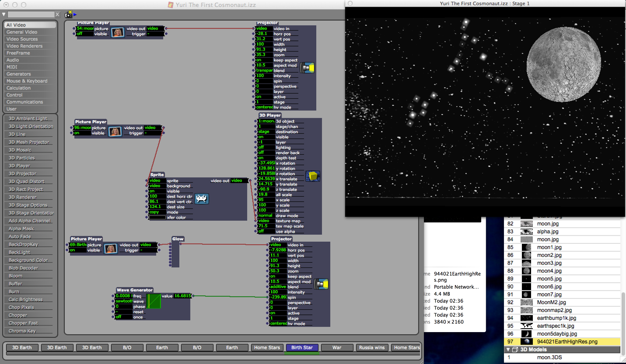Select the Video Sources category

(30, 39)
